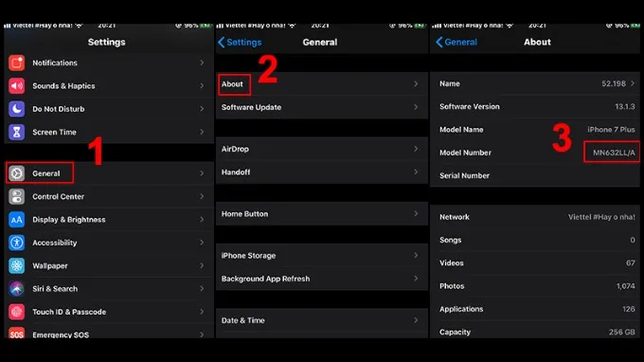Open Handoff settings
This screenshot has height=362, width=644.
pos(322,172)
